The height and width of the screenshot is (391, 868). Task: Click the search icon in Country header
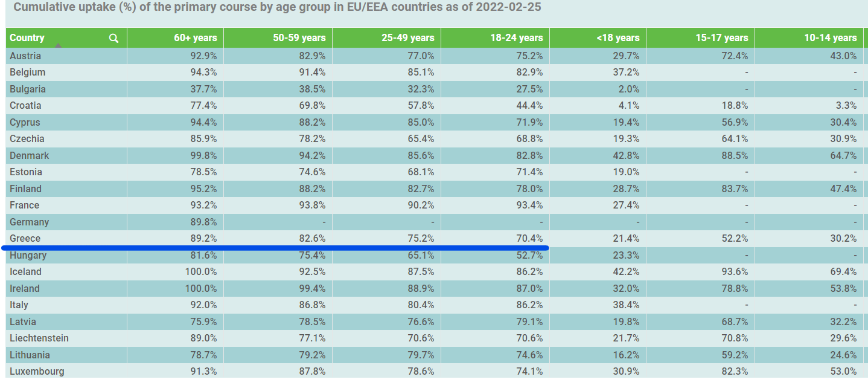pyautogui.click(x=113, y=38)
